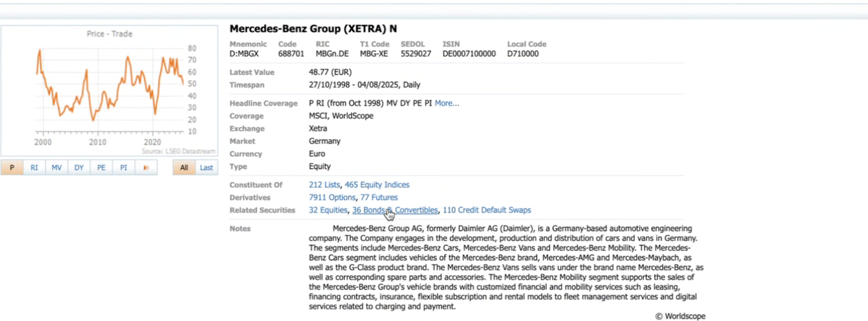Click the T1 Code value MBG-XE
The height and width of the screenshot is (321, 868).
374,54
